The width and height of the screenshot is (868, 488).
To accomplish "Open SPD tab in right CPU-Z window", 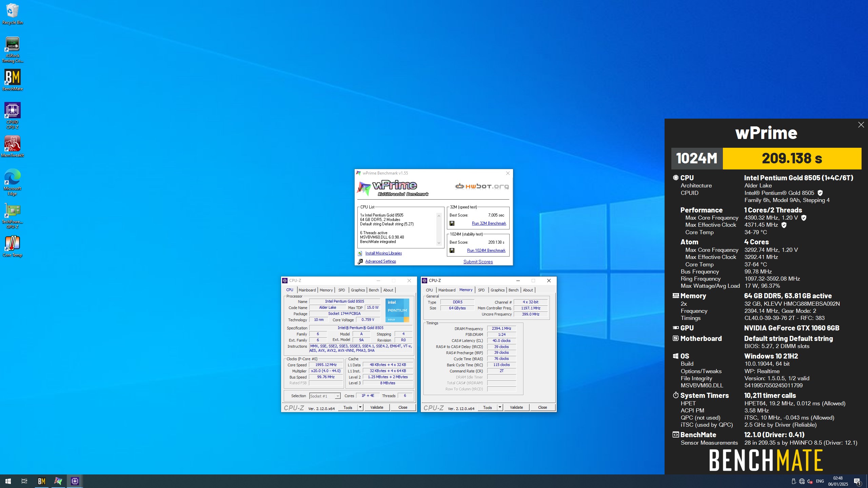I will [x=481, y=290].
